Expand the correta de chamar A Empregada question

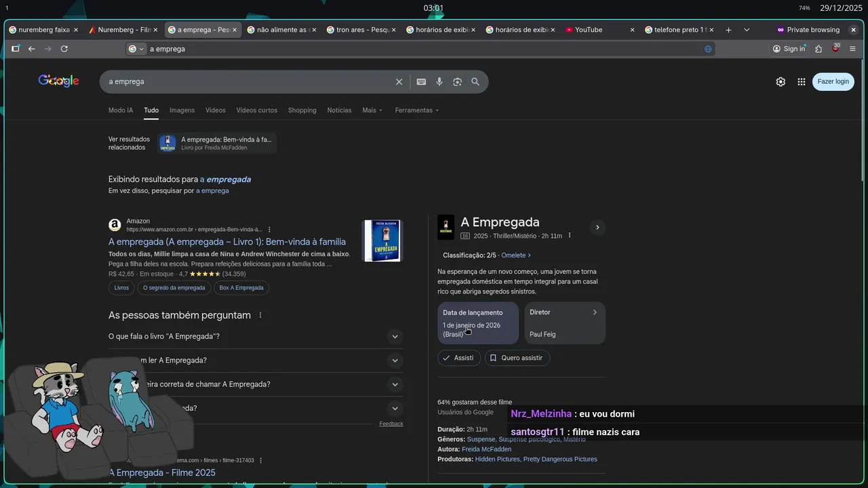click(256, 384)
